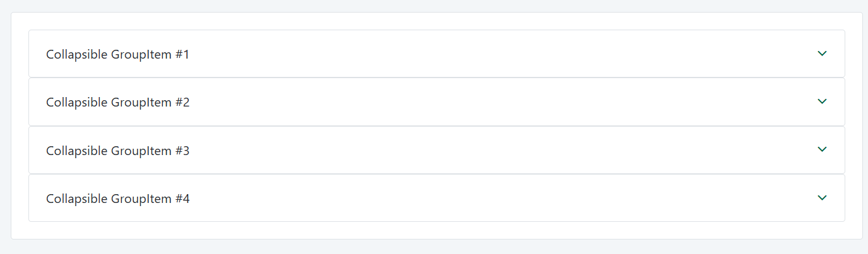Screen dimensions: 868x254
Task: Click the green chevron on GroupItem #4
Action: pyautogui.click(x=822, y=198)
